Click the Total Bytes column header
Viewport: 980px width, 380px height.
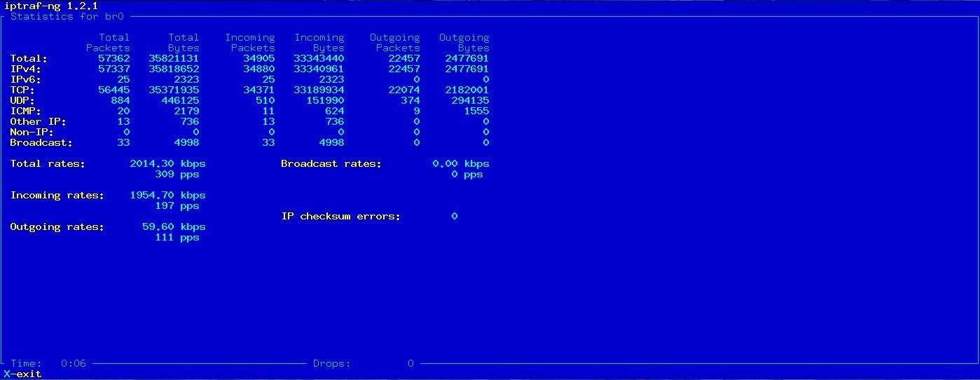184,42
